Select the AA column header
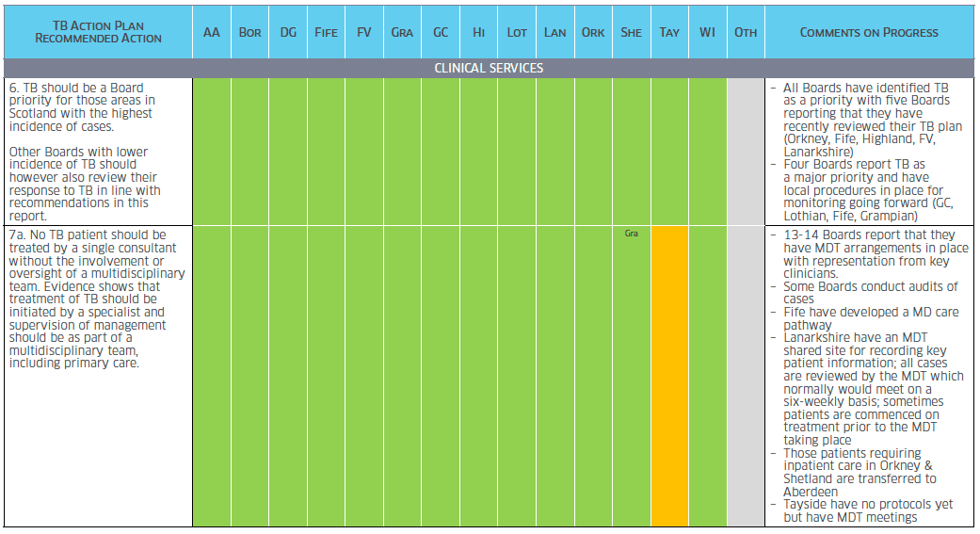Image resolution: width=980 pixels, height=534 pixels. click(211, 32)
